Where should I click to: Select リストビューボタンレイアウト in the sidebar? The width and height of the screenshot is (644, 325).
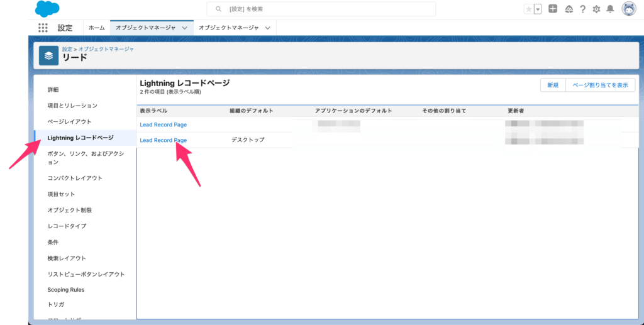(x=86, y=274)
